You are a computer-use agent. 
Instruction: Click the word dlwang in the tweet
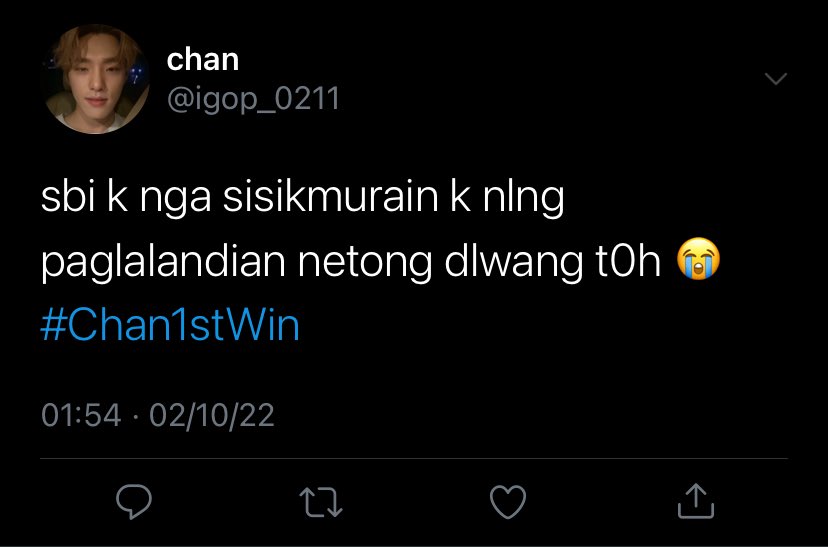[x=514, y=261]
